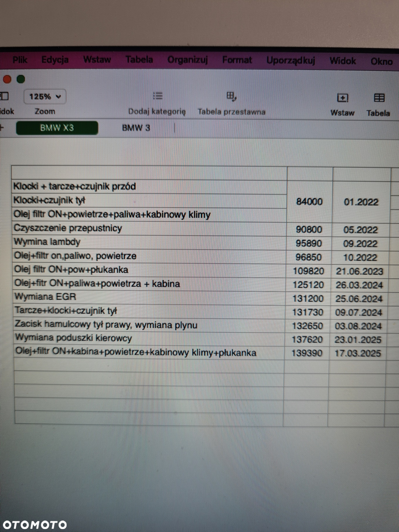Open the Okno menu
This screenshot has width=399, height=532.
tap(381, 62)
